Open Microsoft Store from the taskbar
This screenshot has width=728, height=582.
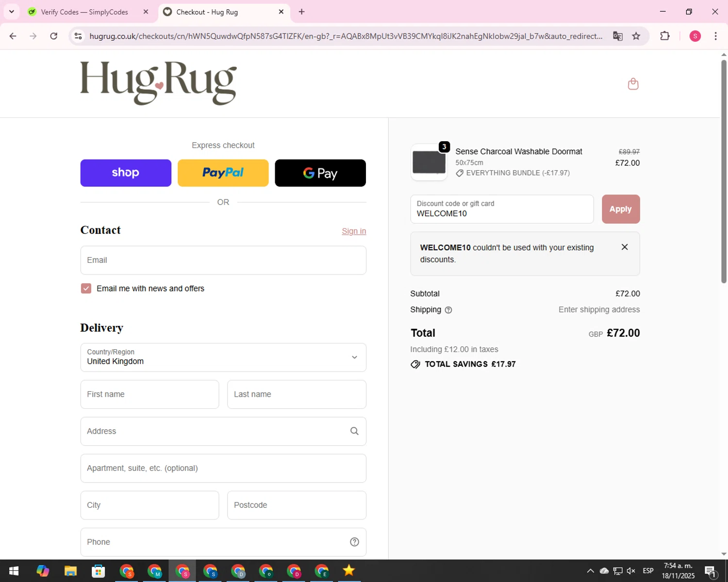tap(99, 571)
